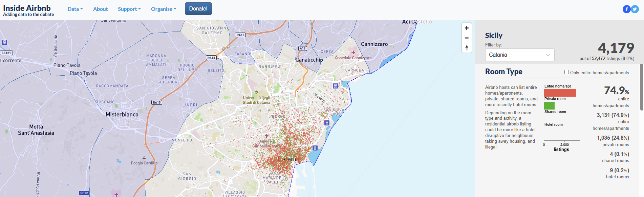Expand the Organise menu
The height and width of the screenshot is (197, 644).
(x=164, y=9)
